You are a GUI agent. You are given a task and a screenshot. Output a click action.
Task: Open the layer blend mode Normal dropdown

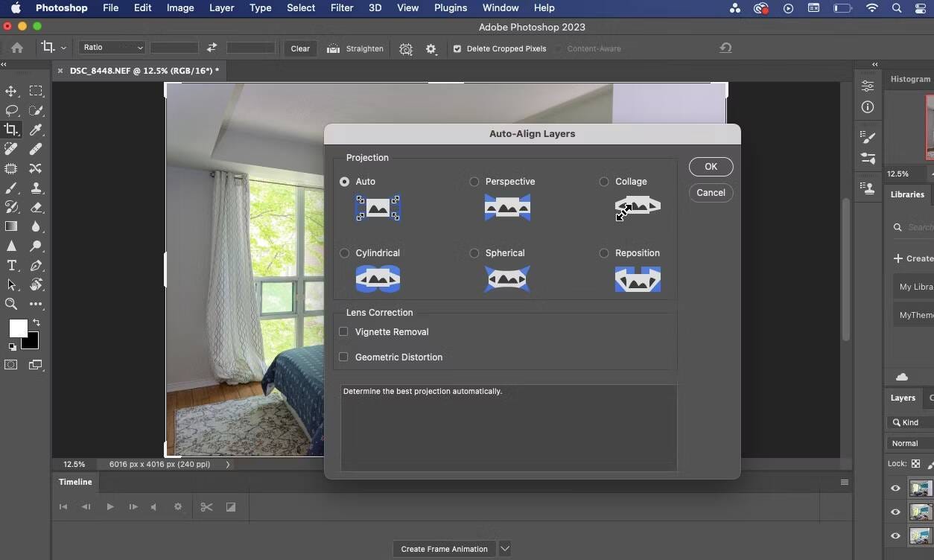point(909,443)
